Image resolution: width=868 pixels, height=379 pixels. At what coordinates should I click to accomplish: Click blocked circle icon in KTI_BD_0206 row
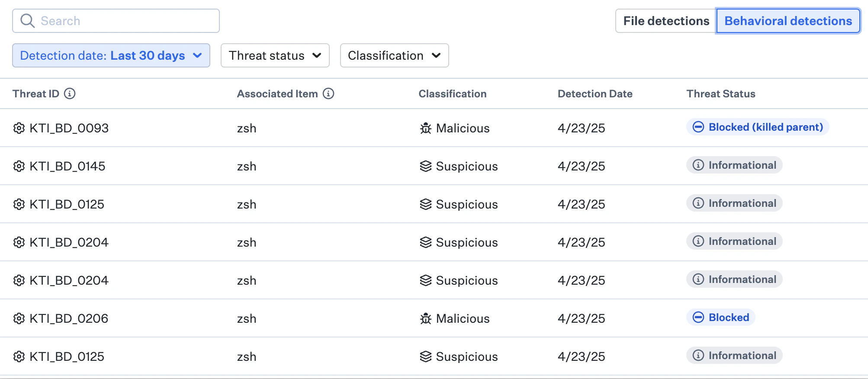(x=698, y=317)
